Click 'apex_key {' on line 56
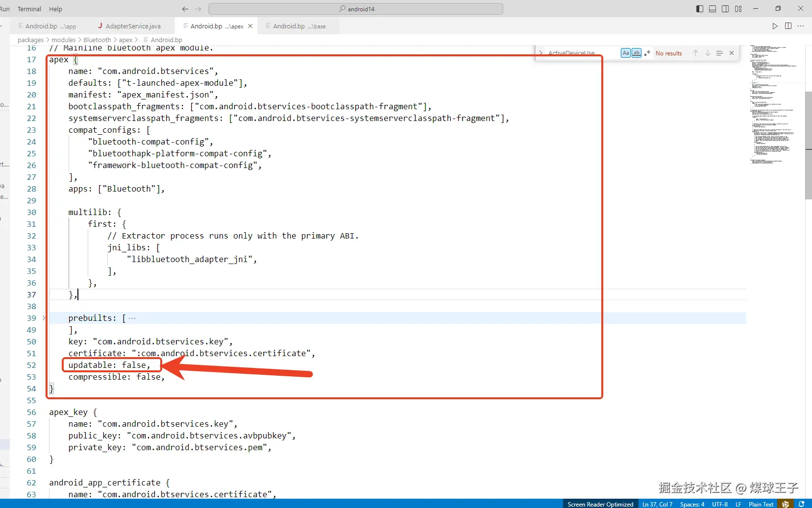Image resolution: width=812 pixels, height=508 pixels. (x=73, y=412)
